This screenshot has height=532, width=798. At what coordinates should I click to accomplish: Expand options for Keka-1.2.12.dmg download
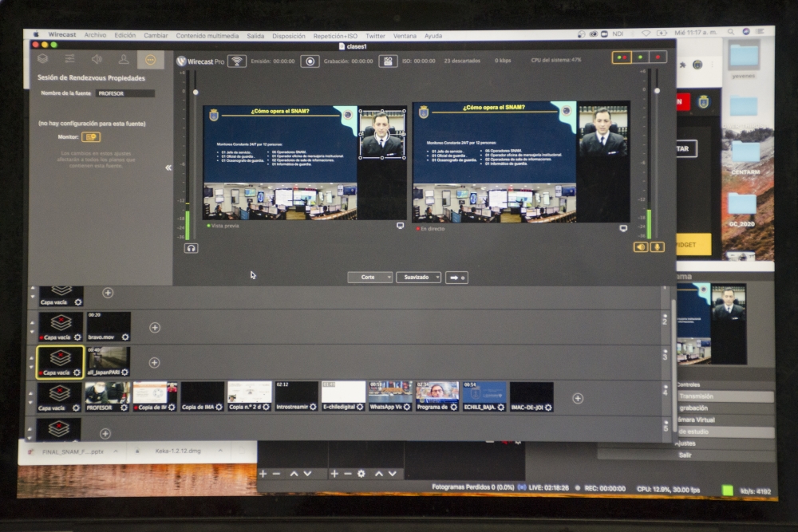(220, 451)
